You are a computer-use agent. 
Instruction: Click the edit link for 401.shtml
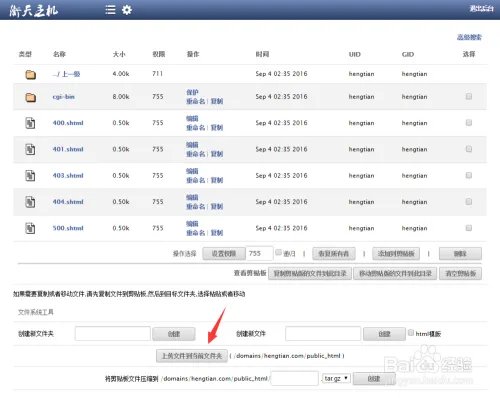coord(192,145)
